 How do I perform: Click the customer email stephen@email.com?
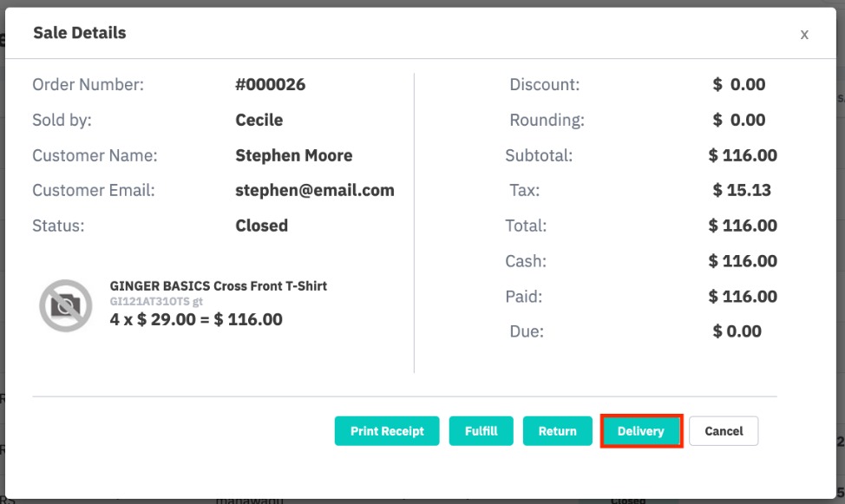[315, 191]
